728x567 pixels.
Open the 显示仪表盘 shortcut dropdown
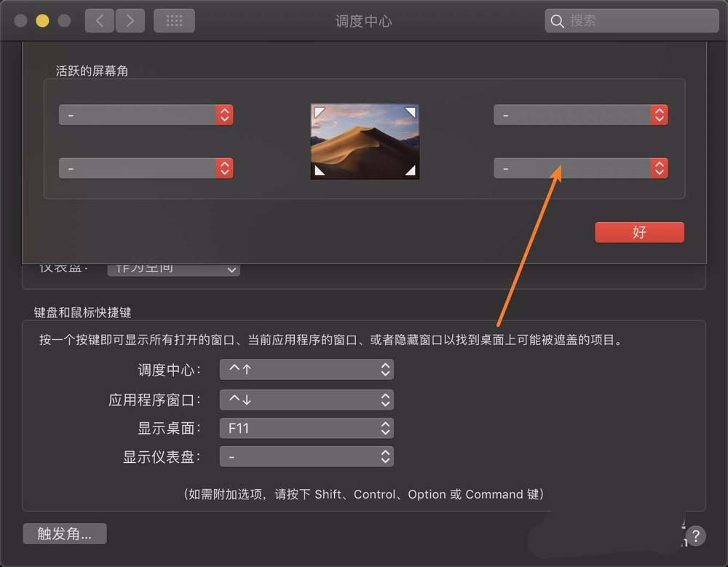pos(306,456)
